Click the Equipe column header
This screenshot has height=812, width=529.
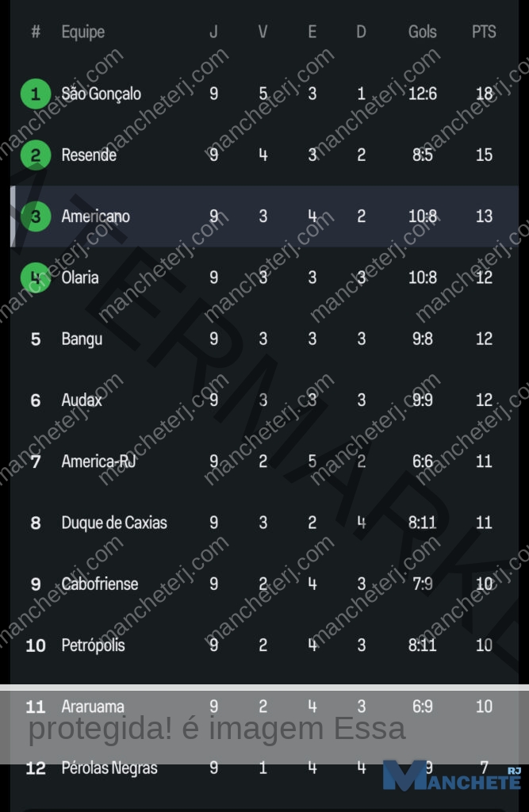click(x=83, y=32)
